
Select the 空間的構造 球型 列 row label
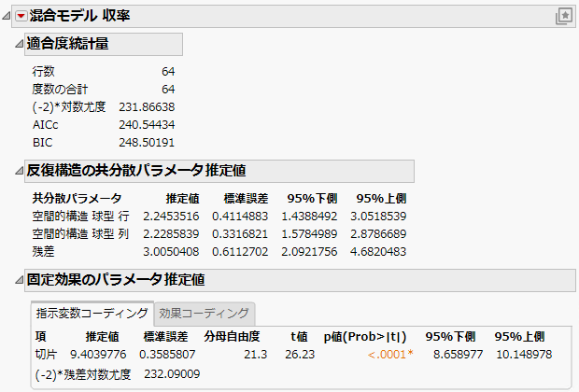80,233
